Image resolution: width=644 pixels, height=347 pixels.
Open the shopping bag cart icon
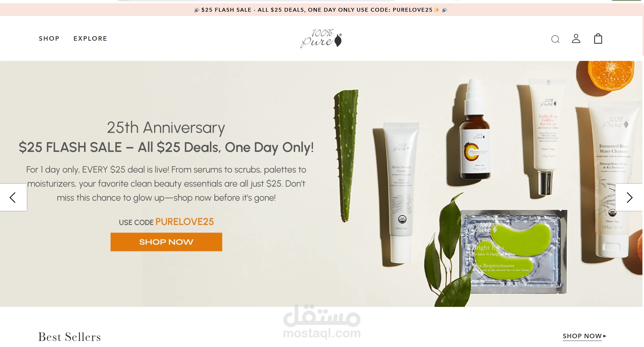point(598,38)
